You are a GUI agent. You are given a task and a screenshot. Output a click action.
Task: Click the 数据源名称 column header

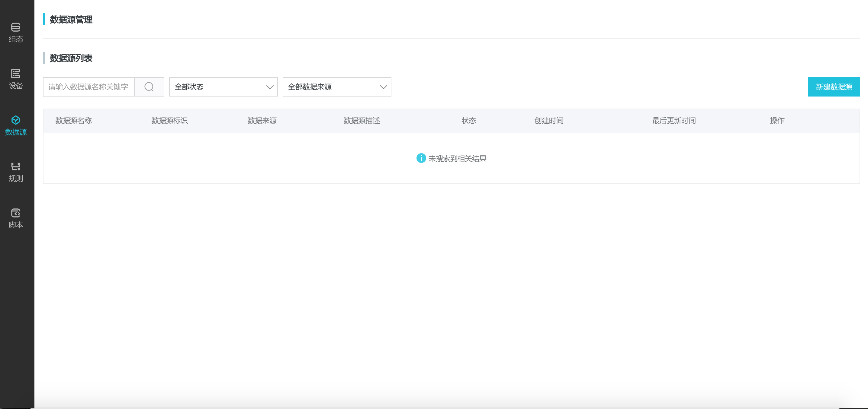point(73,121)
